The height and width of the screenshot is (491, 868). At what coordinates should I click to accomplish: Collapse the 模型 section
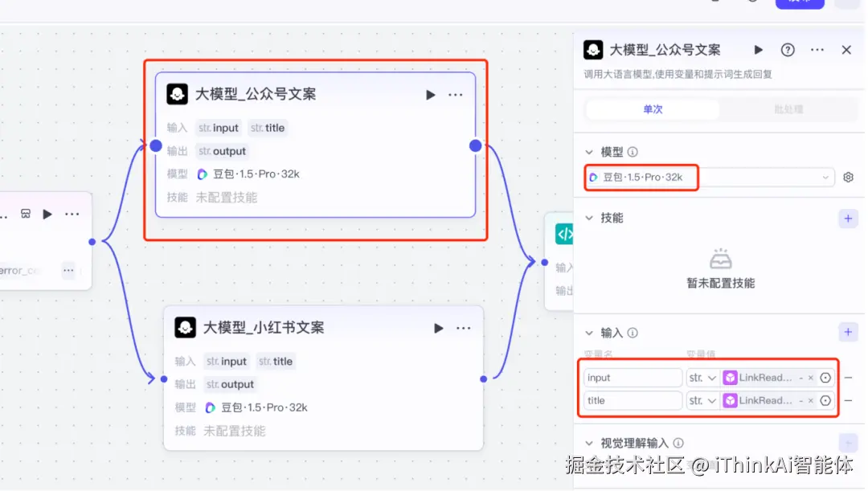590,151
